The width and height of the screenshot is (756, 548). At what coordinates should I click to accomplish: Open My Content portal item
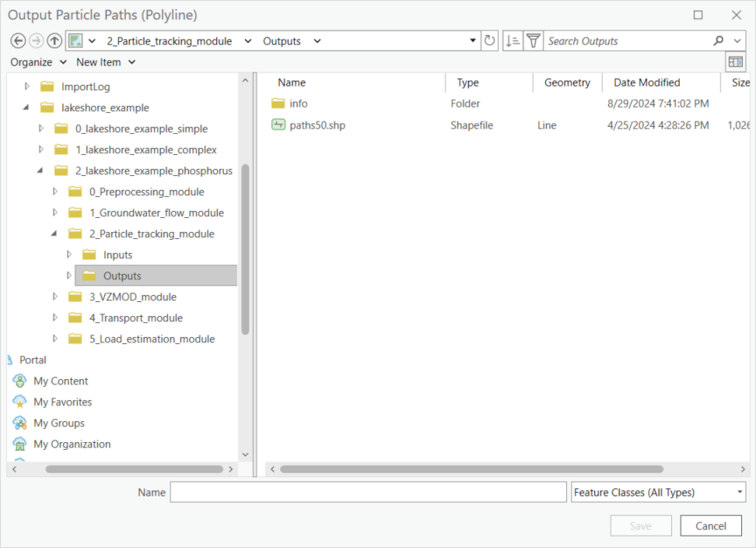point(60,381)
